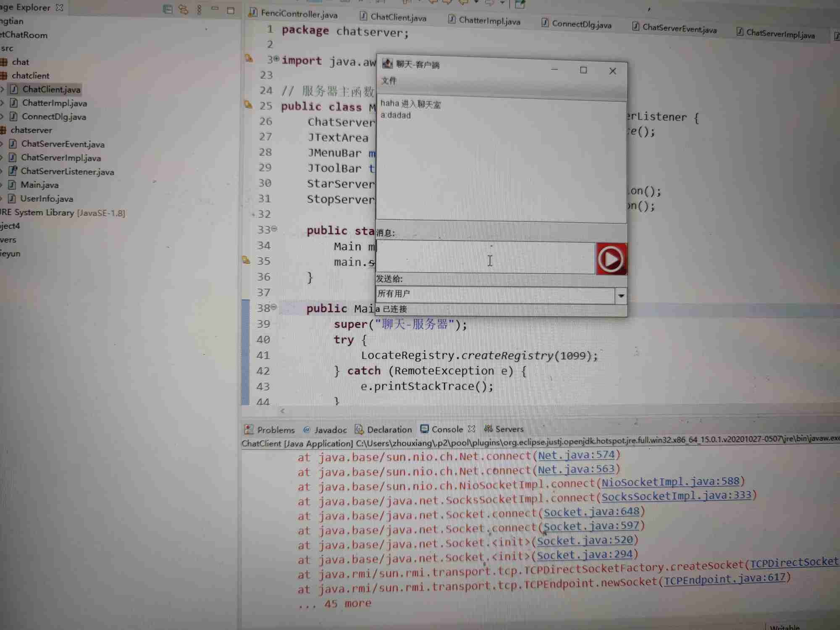Close the Package Explorer tab
The width and height of the screenshot is (840, 630).
point(60,7)
